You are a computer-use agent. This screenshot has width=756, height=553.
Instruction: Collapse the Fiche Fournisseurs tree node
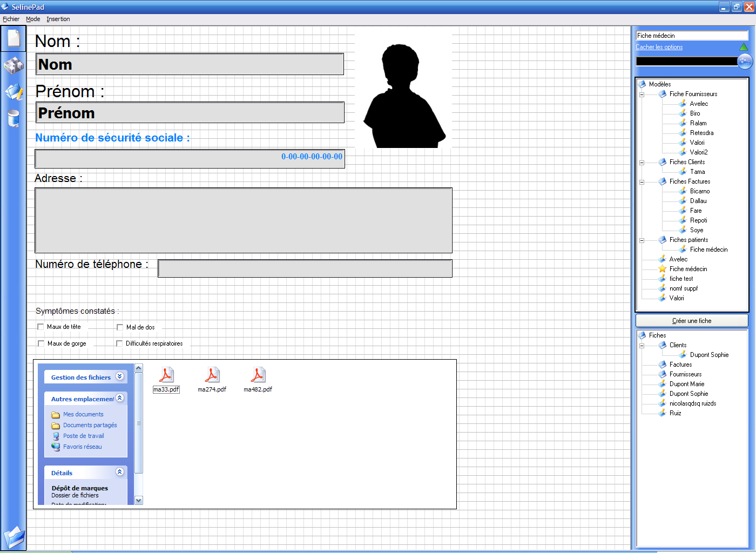(642, 95)
